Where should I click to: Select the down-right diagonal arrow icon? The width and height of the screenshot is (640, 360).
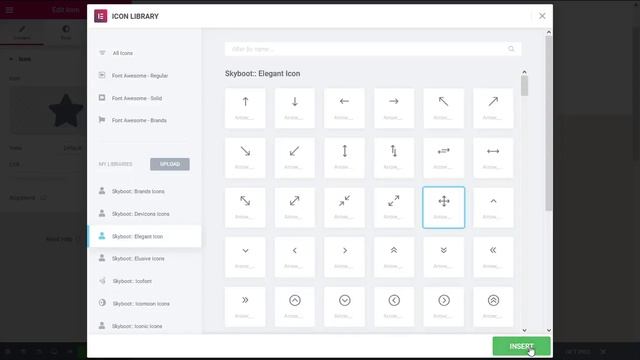point(245,158)
